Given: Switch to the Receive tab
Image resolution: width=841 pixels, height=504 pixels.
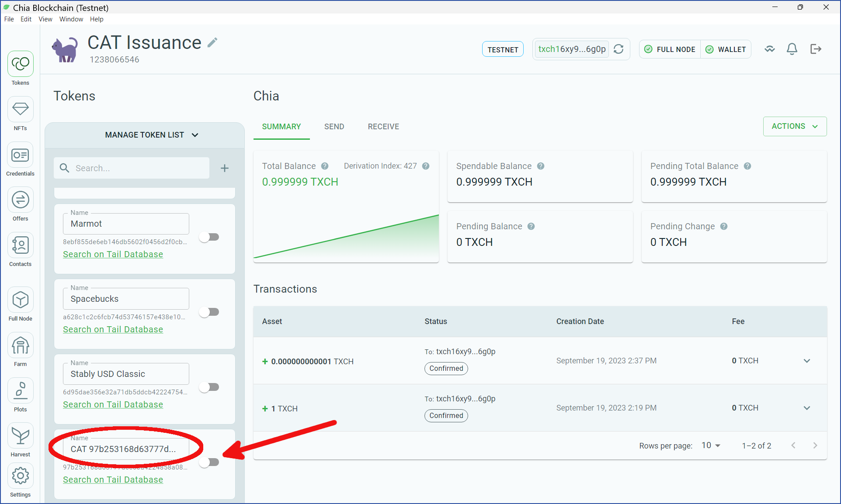Looking at the screenshot, I should [383, 127].
